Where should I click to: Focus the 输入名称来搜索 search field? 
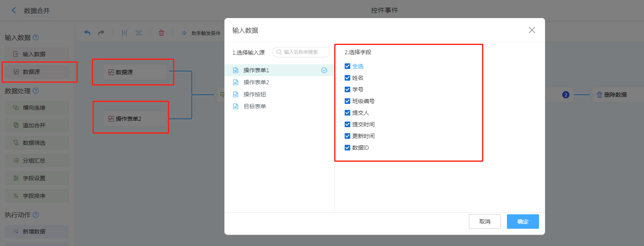click(x=305, y=52)
